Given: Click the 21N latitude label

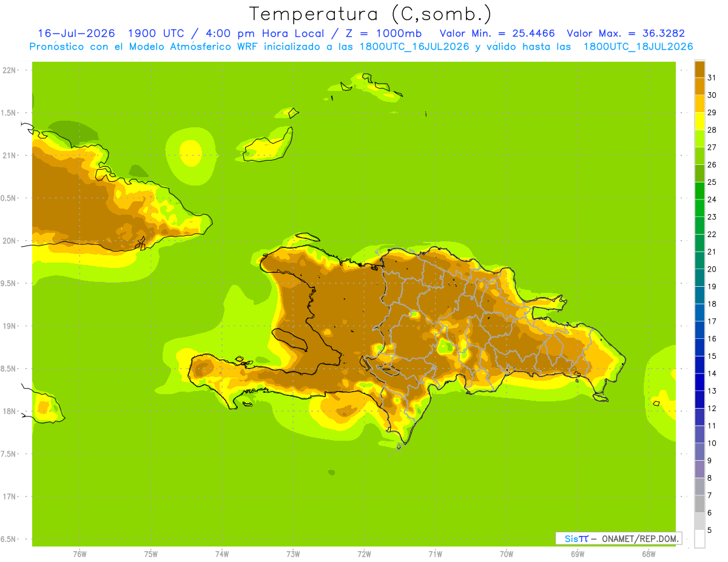Looking at the screenshot, I should tap(9, 156).
